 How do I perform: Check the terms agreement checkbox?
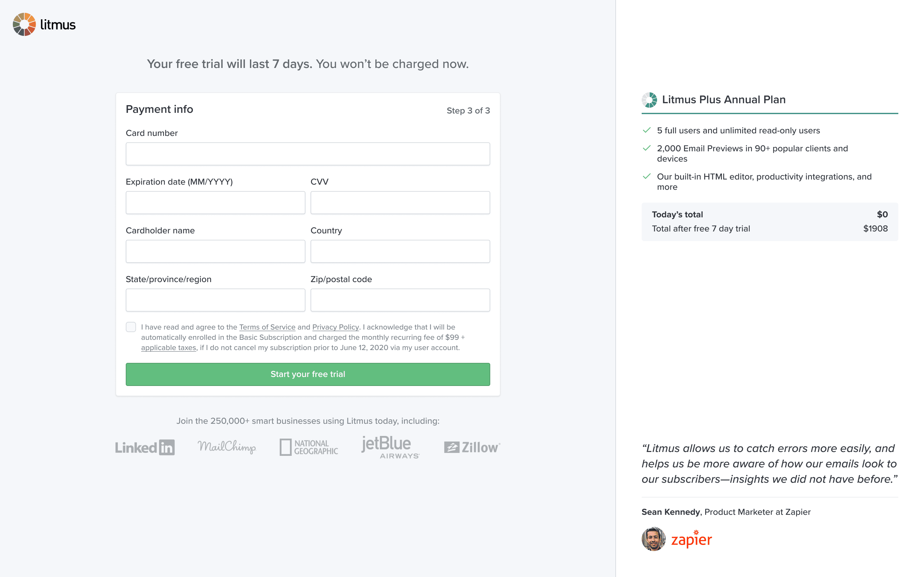pos(131,327)
